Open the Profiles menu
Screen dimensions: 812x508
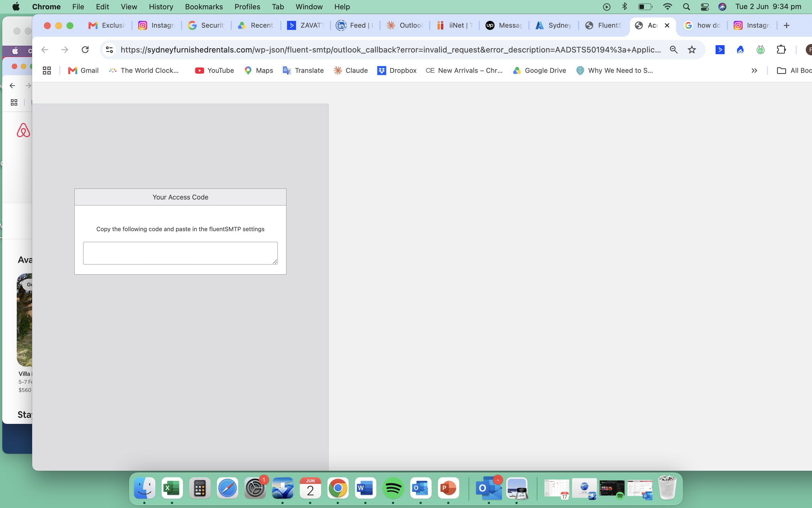click(247, 7)
